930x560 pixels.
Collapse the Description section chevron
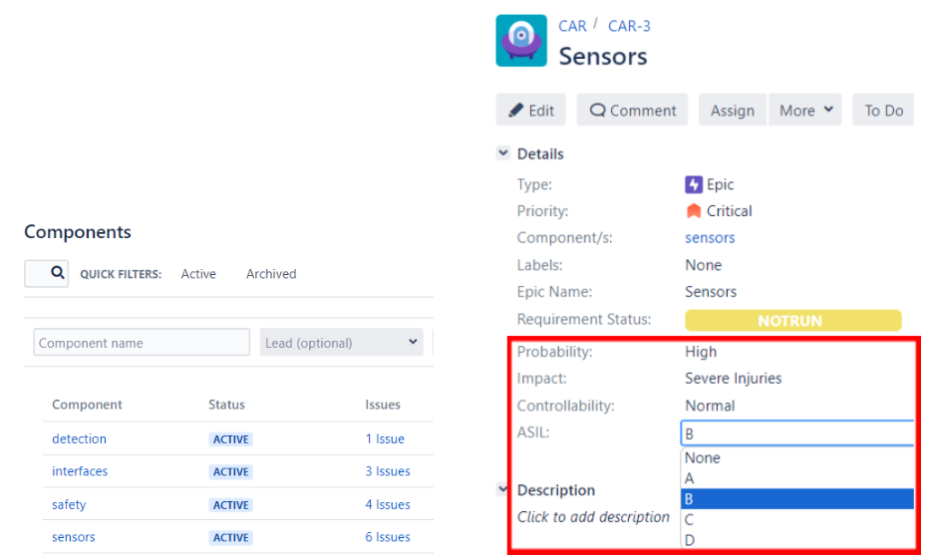tap(503, 489)
